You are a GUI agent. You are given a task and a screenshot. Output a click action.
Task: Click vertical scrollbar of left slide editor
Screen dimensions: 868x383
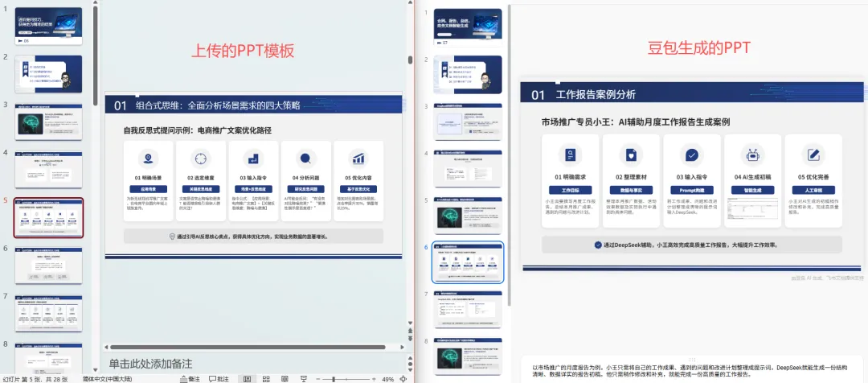click(x=410, y=60)
